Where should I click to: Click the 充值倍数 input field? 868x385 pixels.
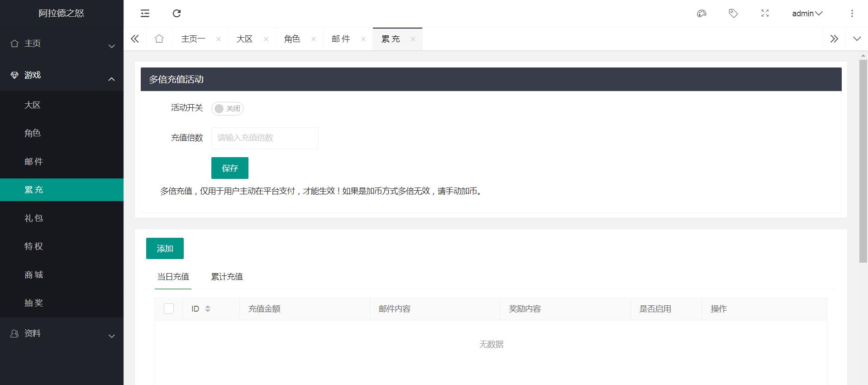pyautogui.click(x=265, y=138)
